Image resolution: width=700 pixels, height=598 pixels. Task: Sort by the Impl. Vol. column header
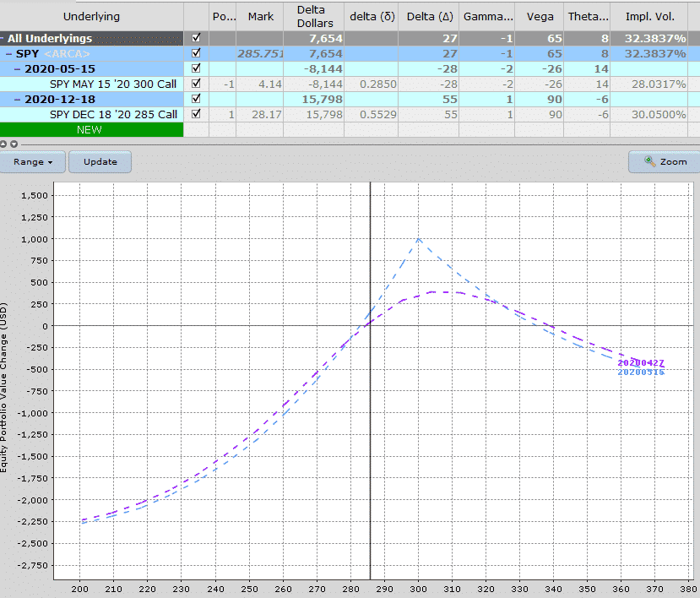649,17
